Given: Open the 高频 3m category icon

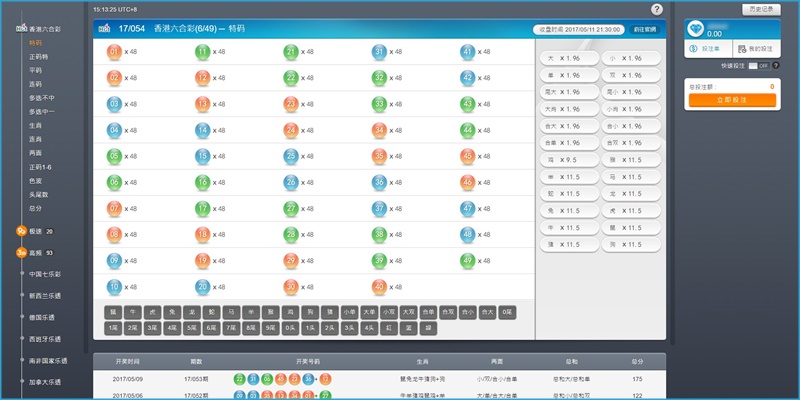Looking at the screenshot, I should tap(21, 253).
